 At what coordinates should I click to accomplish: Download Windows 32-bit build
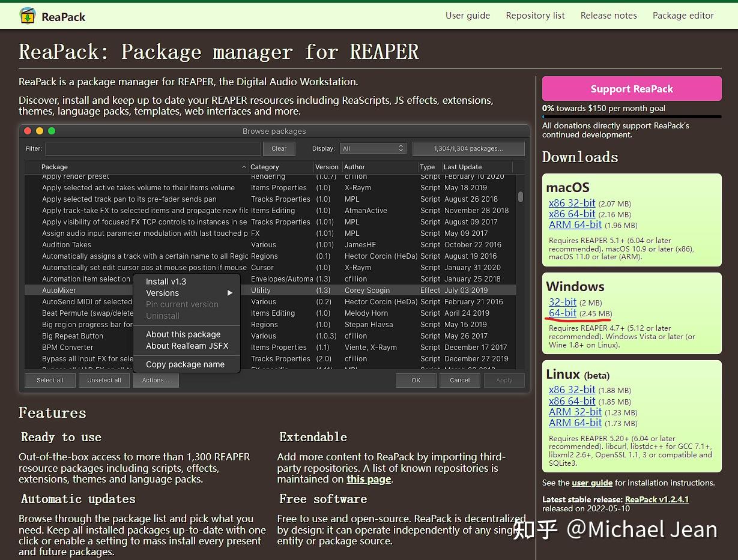coord(563,302)
